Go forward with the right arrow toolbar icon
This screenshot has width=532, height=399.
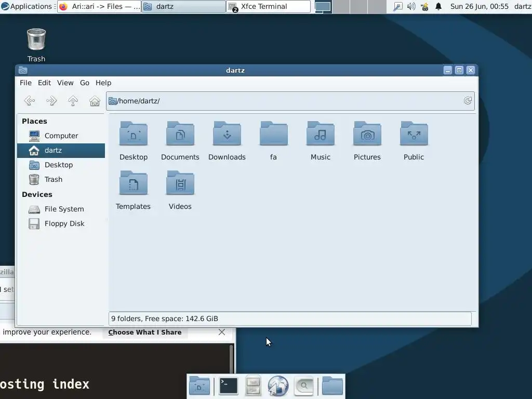(x=51, y=101)
